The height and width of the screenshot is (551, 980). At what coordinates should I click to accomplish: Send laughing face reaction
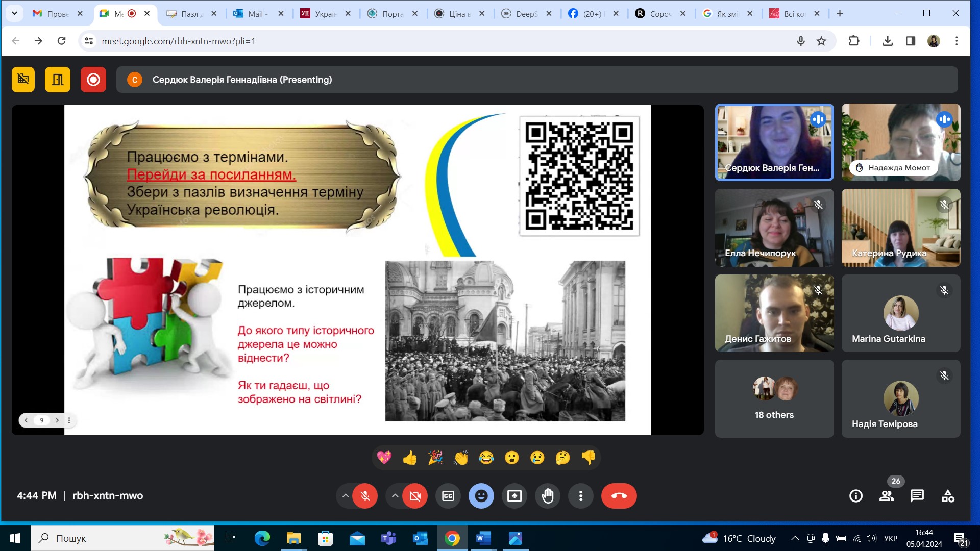486,458
